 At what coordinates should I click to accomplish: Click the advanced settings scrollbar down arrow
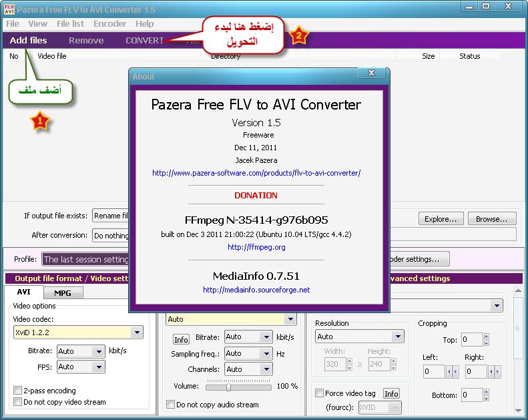tap(519, 410)
